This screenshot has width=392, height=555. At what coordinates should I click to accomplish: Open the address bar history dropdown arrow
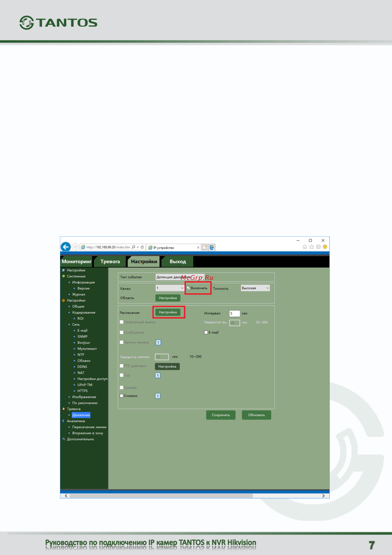[x=138, y=247]
